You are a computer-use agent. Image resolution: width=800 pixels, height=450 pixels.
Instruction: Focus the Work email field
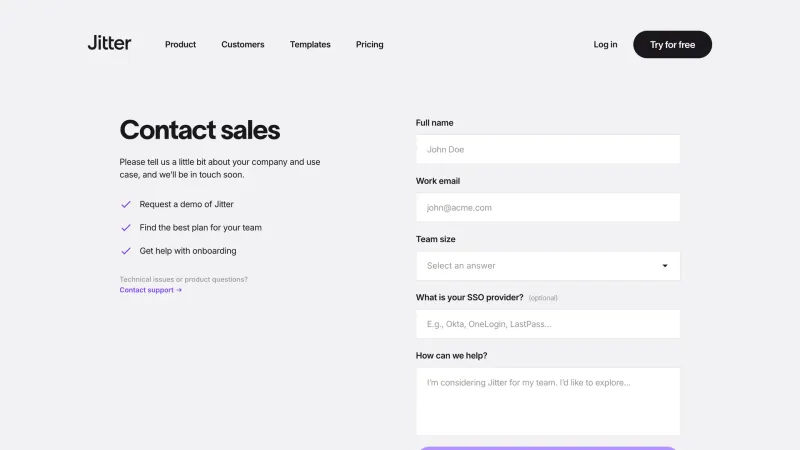click(547, 208)
